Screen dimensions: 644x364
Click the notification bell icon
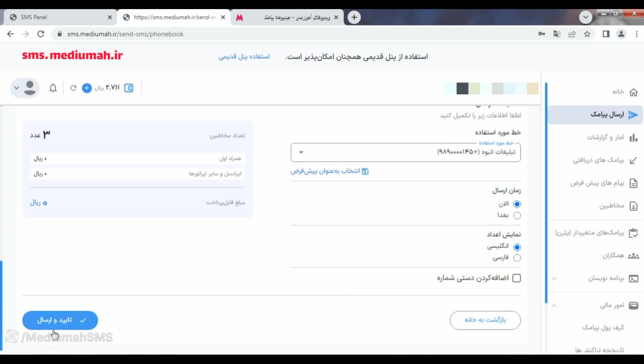coord(53,88)
